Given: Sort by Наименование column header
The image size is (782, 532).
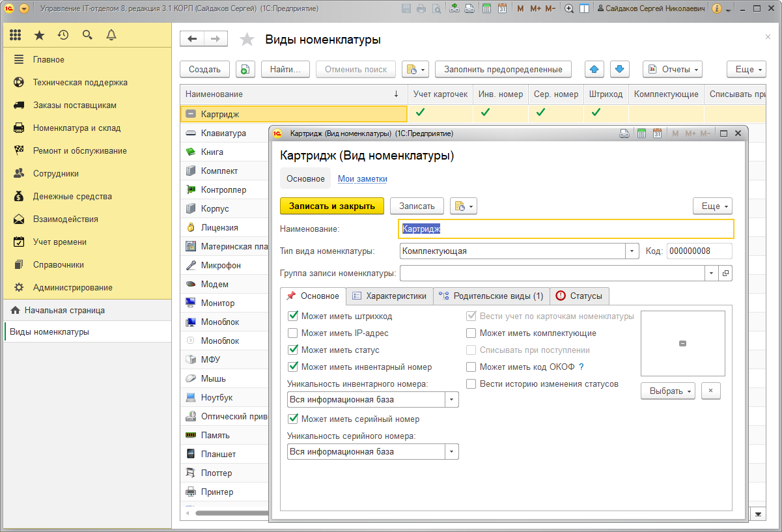Looking at the screenshot, I should (x=294, y=94).
